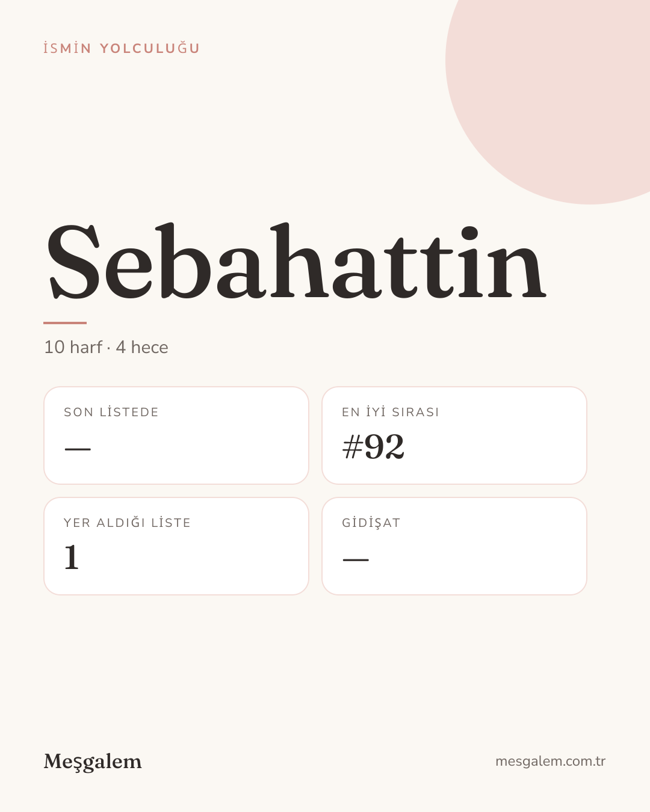This screenshot has width=650, height=812.
Task: Open the SON LİSTEDE stat card
Action: [176, 435]
